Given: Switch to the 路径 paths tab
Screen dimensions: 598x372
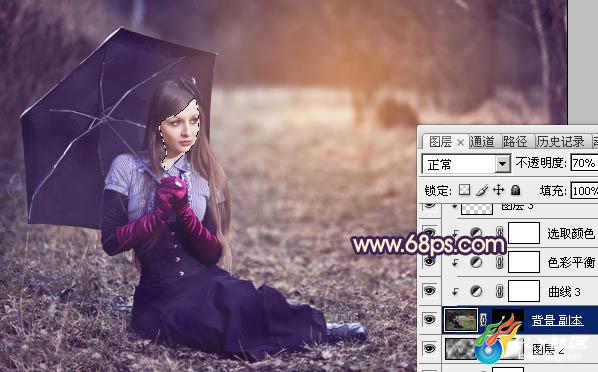Looking at the screenshot, I should (515, 142).
